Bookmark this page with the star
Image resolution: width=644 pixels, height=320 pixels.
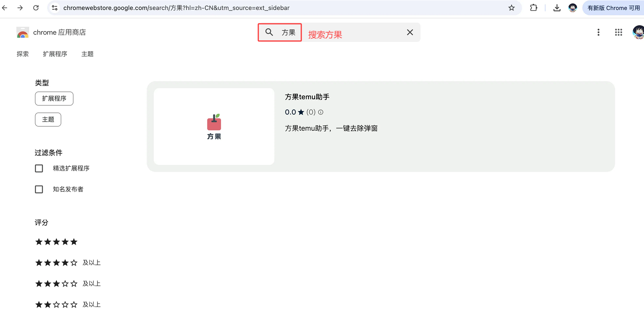[512, 8]
